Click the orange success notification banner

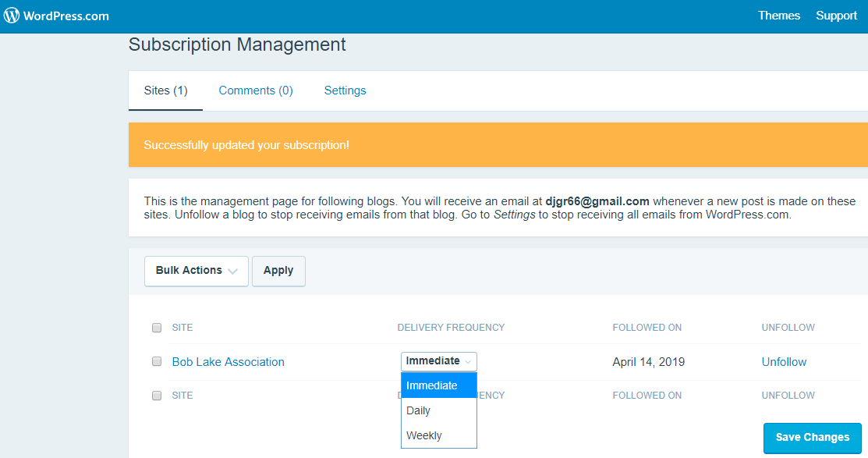(x=498, y=145)
